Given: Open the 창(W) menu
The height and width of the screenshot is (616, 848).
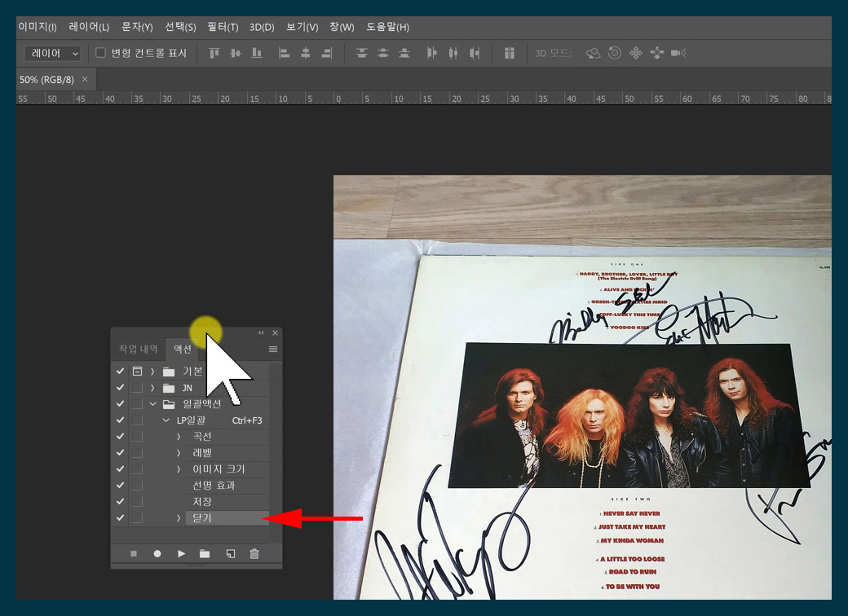Looking at the screenshot, I should tap(342, 26).
